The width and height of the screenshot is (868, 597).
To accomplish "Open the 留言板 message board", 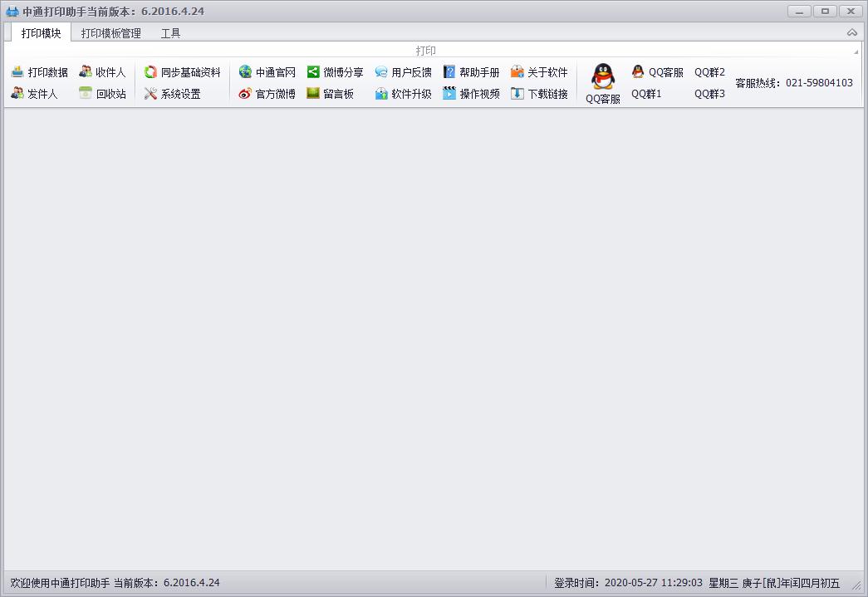I will click(331, 94).
